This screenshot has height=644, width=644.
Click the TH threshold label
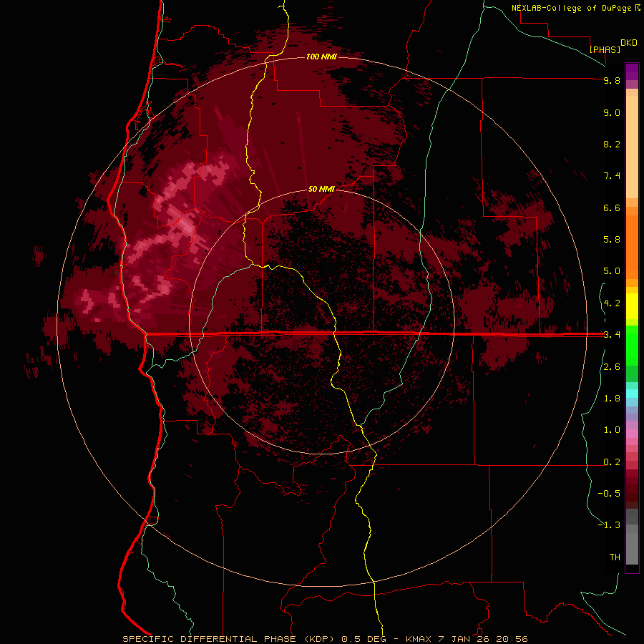pos(615,557)
